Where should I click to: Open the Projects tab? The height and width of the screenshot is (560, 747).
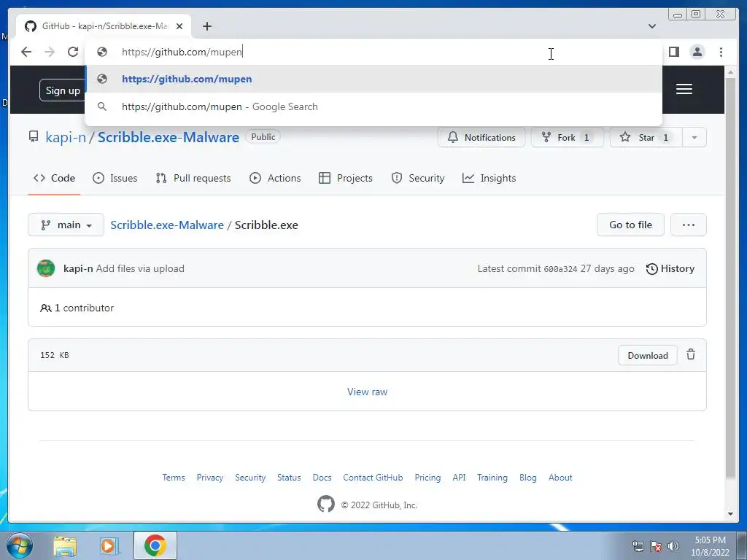click(x=345, y=178)
